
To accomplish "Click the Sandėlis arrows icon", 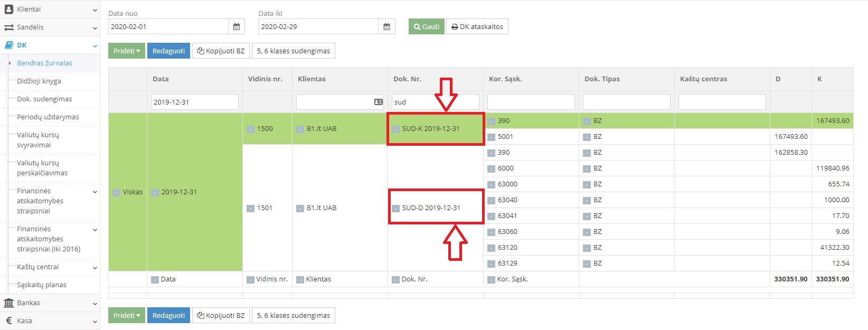I will pos(9,27).
